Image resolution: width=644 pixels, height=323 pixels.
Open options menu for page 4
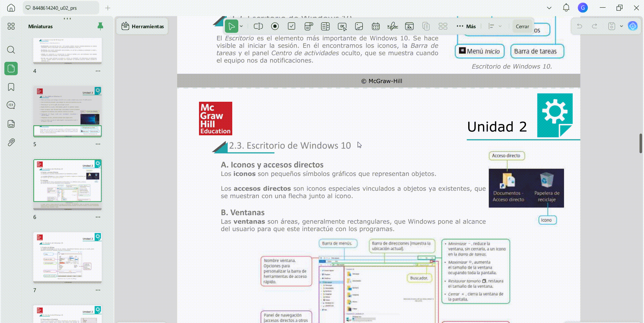[98, 71]
